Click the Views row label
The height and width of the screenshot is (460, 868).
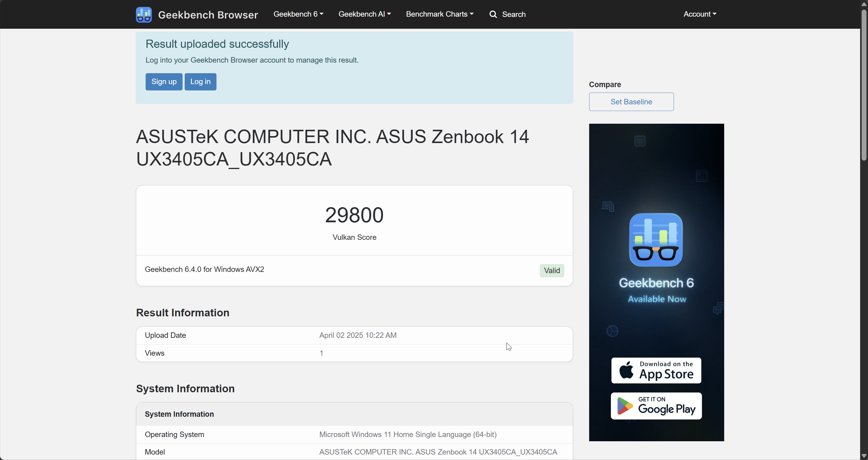tap(154, 353)
